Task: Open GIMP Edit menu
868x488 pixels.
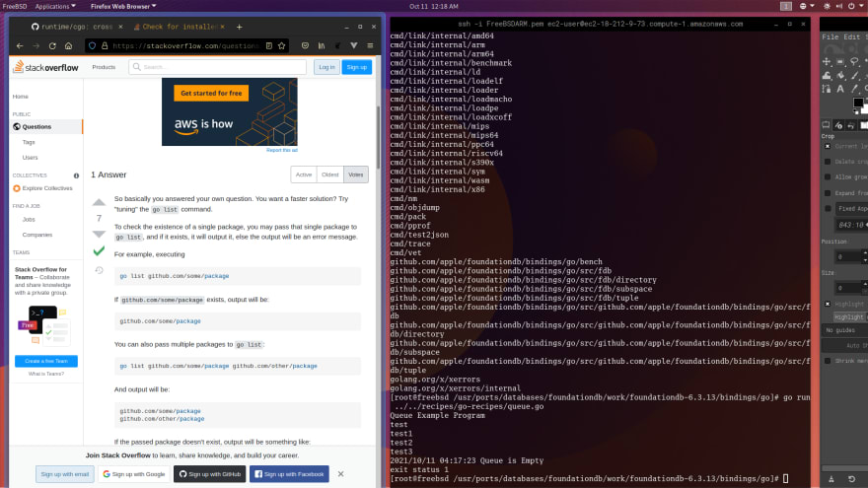Action: click(x=851, y=37)
